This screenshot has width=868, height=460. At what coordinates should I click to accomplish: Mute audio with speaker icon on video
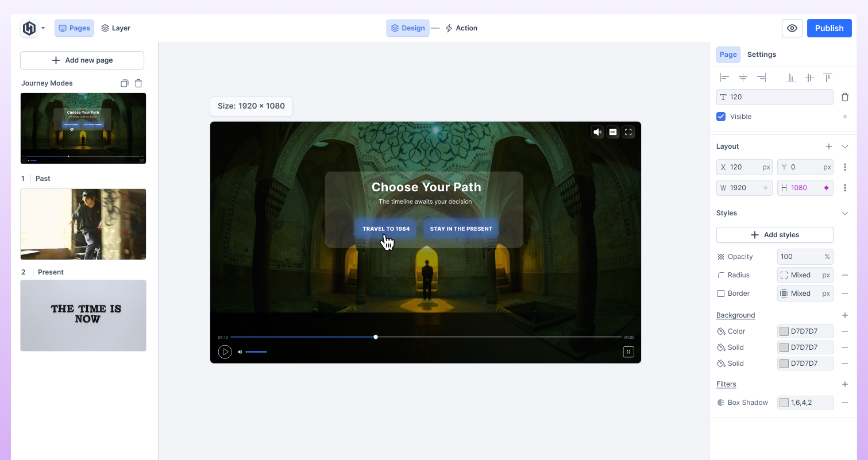[597, 132]
